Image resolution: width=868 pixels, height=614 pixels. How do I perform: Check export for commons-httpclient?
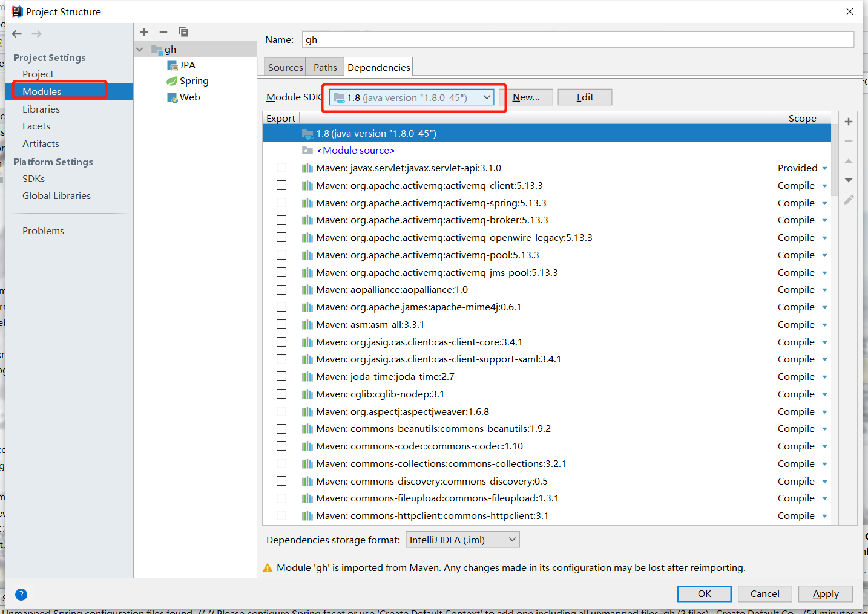click(281, 515)
